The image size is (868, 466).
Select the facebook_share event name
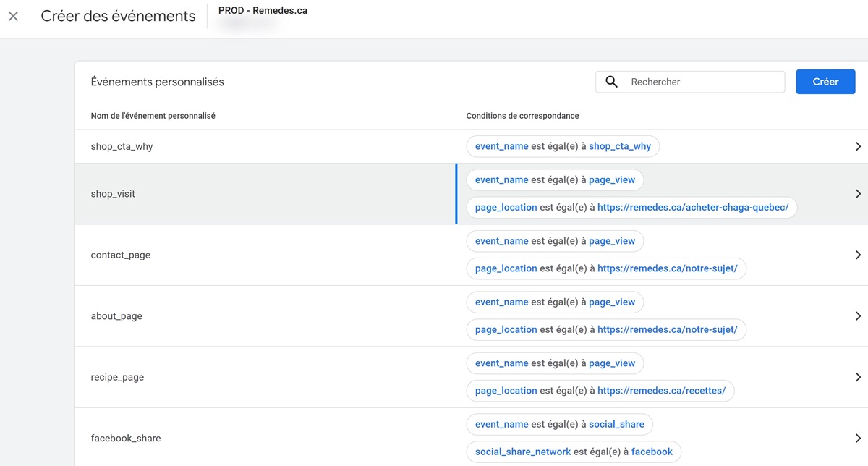(126, 438)
